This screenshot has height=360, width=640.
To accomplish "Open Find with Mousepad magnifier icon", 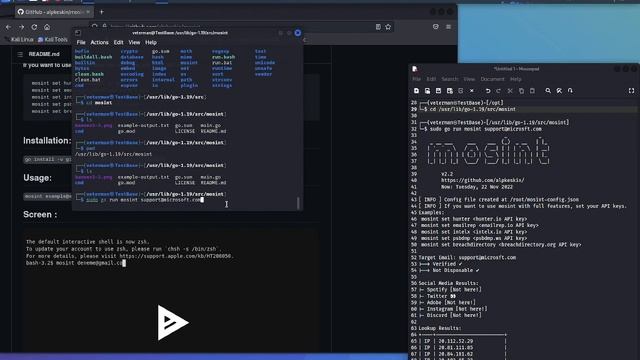I will click(548, 91).
